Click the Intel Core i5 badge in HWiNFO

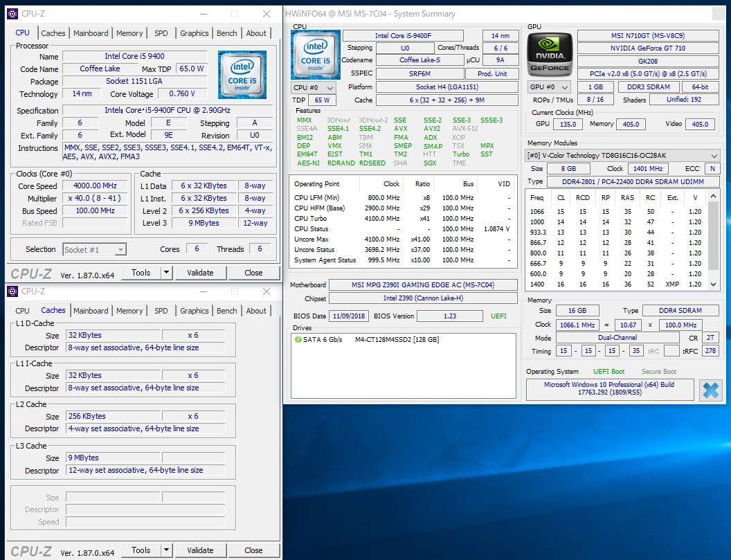[x=315, y=55]
